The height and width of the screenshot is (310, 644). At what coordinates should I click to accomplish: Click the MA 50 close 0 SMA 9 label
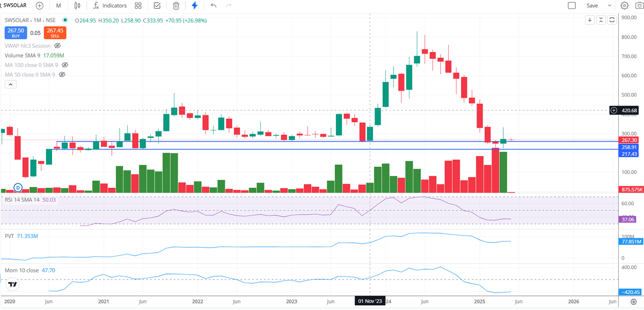tap(30, 75)
